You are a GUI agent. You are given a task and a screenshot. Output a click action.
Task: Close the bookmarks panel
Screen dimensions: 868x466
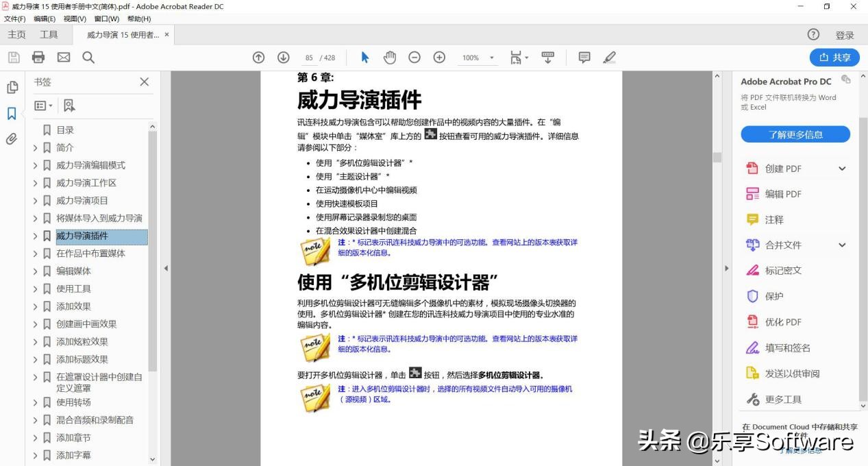pos(145,82)
